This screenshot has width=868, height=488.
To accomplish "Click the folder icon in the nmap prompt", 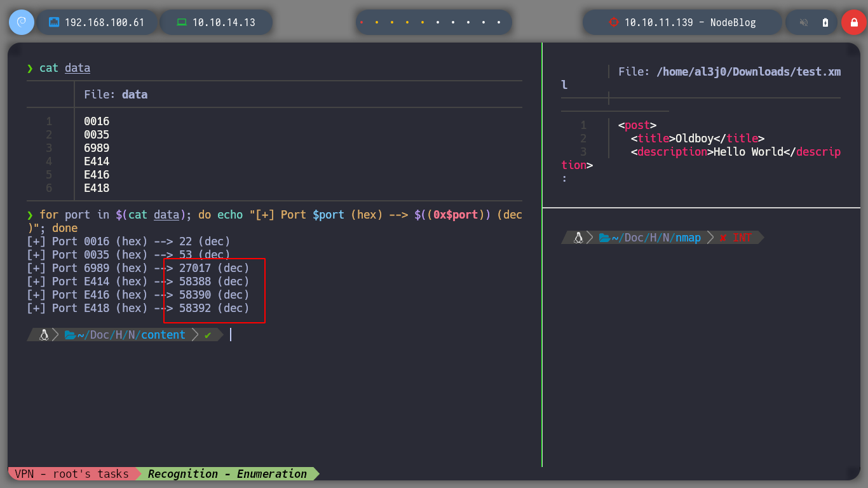I will [x=604, y=238].
